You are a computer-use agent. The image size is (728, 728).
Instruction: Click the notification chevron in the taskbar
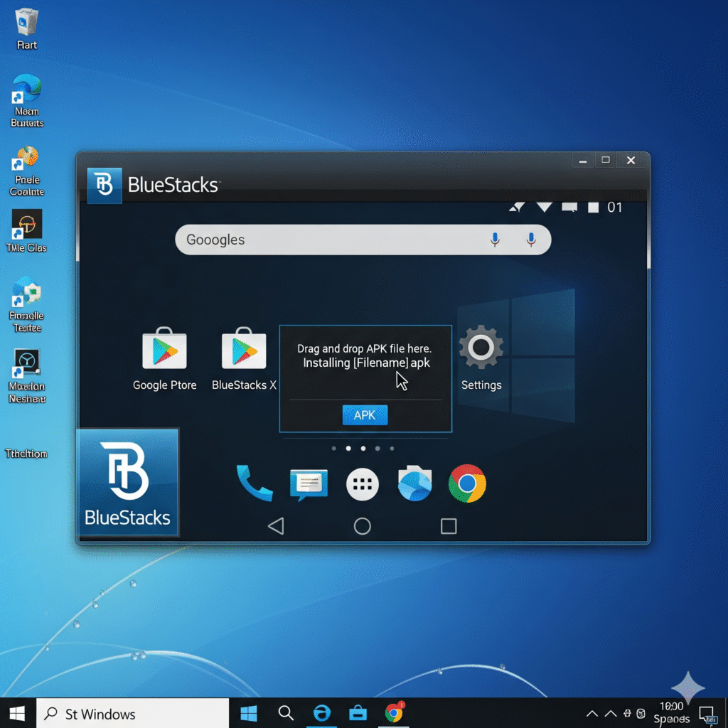click(610, 713)
